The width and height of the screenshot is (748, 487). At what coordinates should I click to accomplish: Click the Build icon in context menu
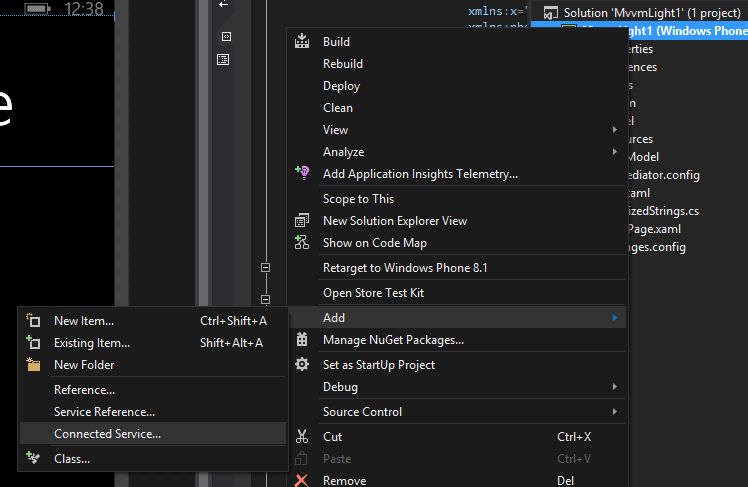(301, 41)
